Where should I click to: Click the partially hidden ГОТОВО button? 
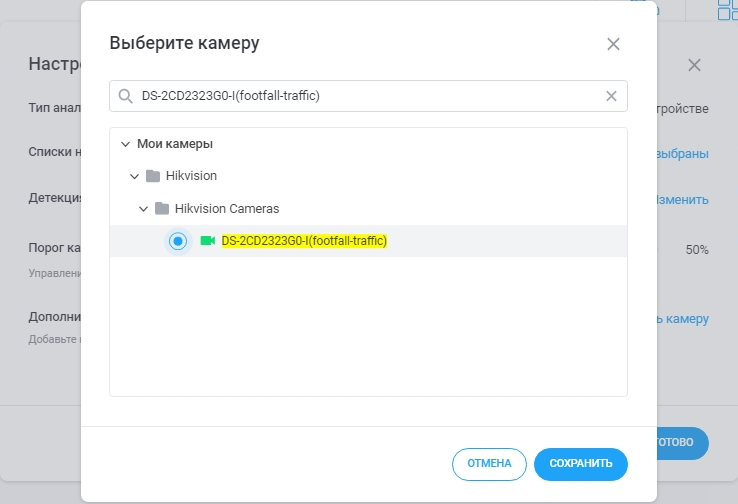(x=684, y=442)
